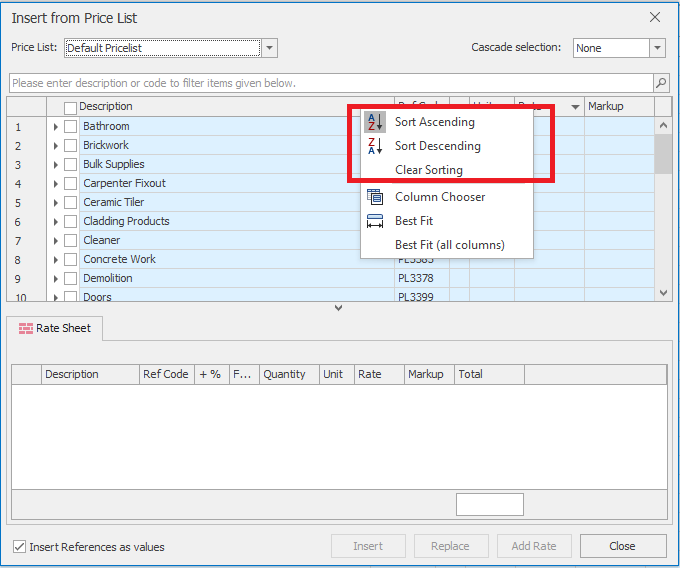The width and height of the screenshot is (680, 568).
Task: Click the Sort Ascending A-Z icon
Action: coord(375,122)
